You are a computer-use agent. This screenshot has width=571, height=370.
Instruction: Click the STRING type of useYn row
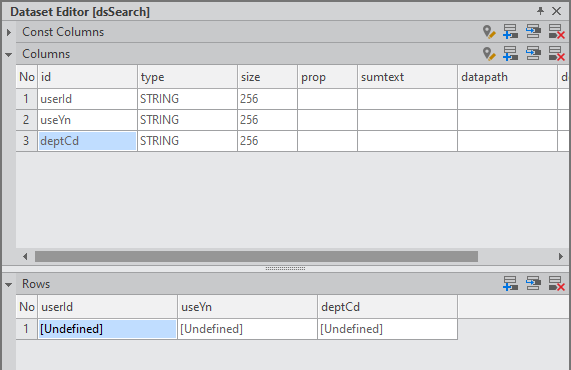click(188, 120)
